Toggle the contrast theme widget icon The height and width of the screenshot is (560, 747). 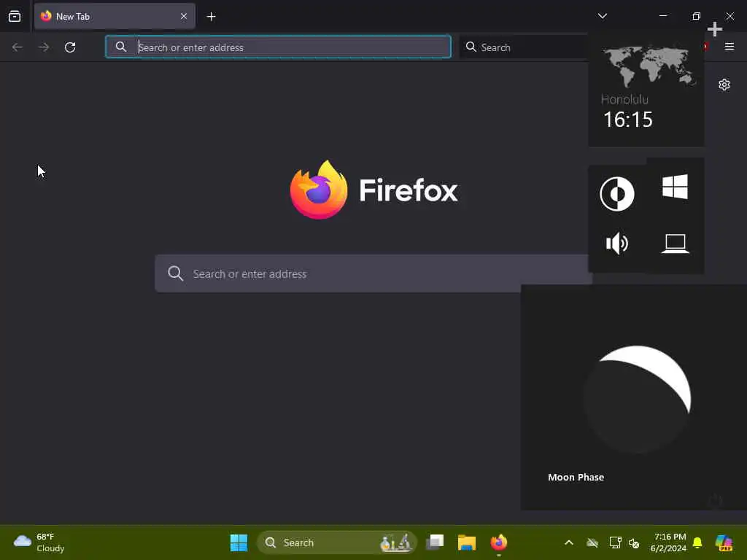tap(617, 194)
